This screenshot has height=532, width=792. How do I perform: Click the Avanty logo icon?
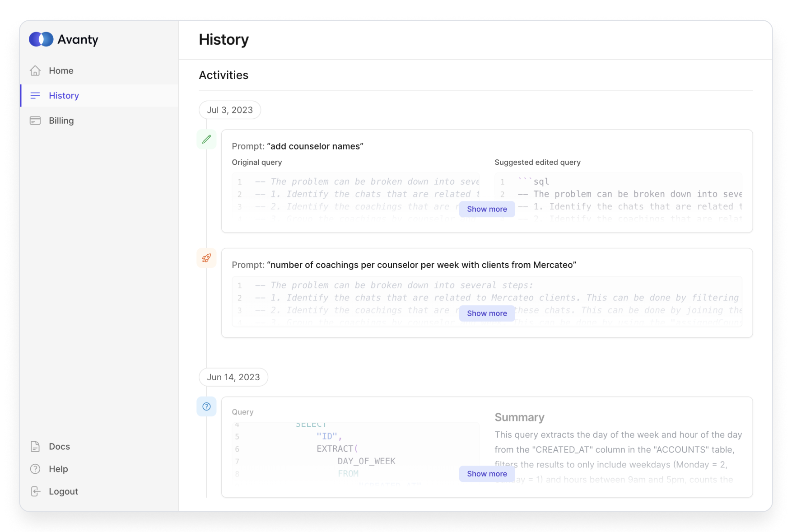[41, 39]
